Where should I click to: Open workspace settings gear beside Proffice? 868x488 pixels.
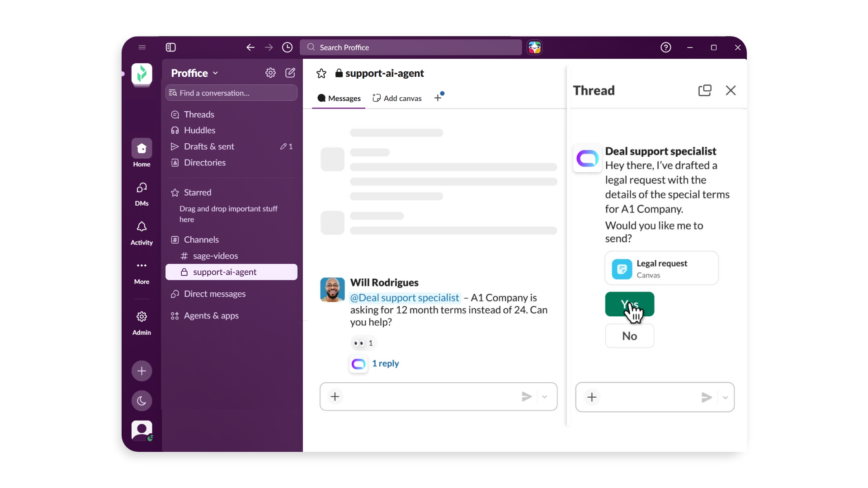click(x=270, y=73)
